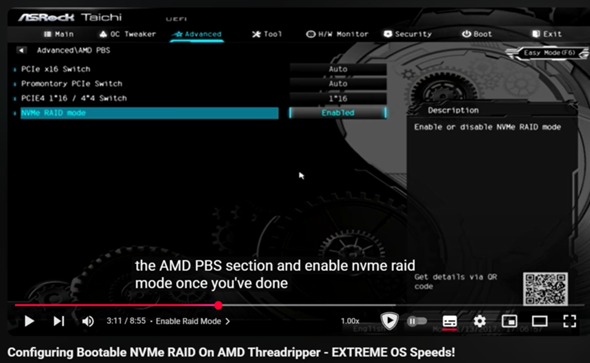Viewport: 590px width, 363px height.
Task: Open the Promontory PCIe Switch Auto dropdown
Action: coord(338,84)
